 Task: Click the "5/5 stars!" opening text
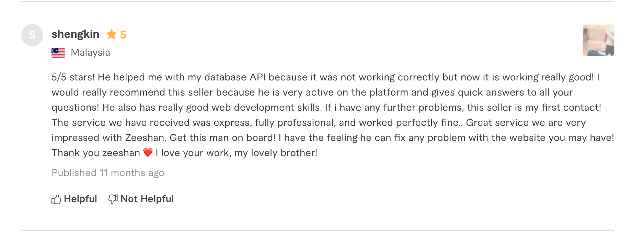(73, 77)
